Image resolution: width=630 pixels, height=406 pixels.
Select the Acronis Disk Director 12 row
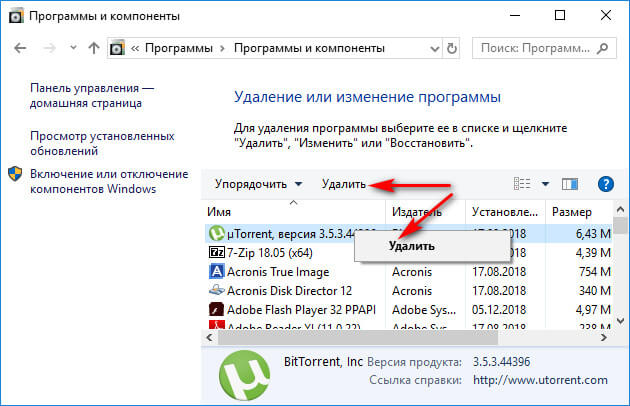pos(408,291)
